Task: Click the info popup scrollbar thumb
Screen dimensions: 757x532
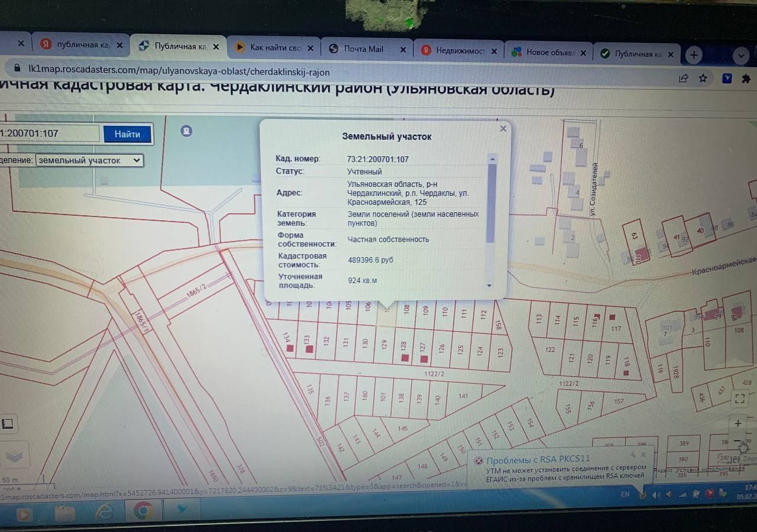Action: pyautogui.click(x=491, y=203)
